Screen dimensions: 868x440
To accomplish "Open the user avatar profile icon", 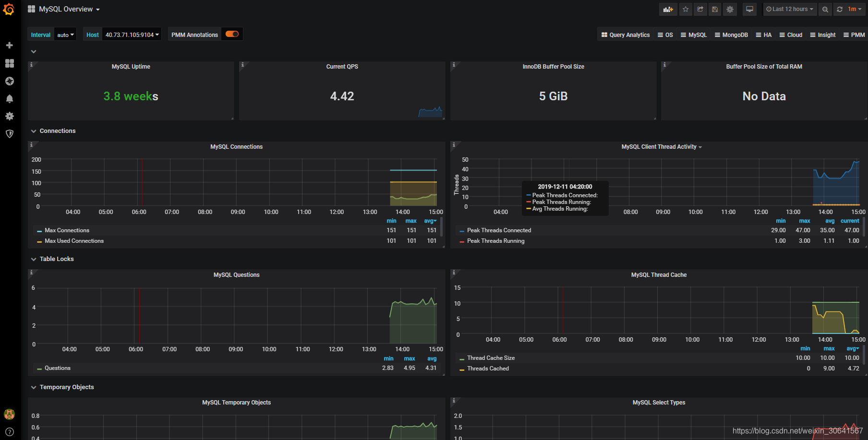I will pos(9,414).
